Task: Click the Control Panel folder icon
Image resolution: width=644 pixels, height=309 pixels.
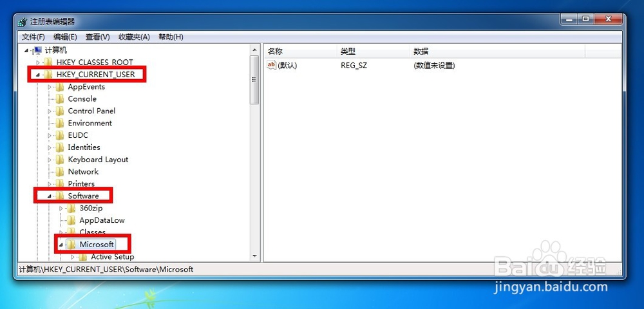Action: (x=60, y=111)
